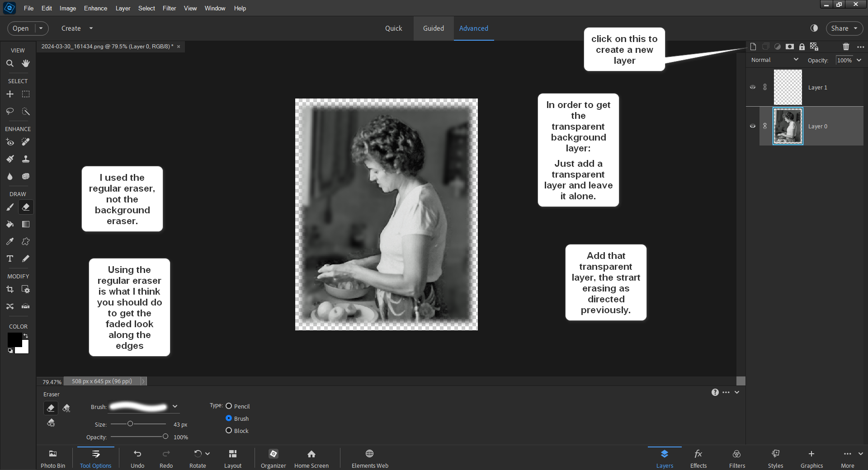Select the Brush type radio button

coord(229,418)
